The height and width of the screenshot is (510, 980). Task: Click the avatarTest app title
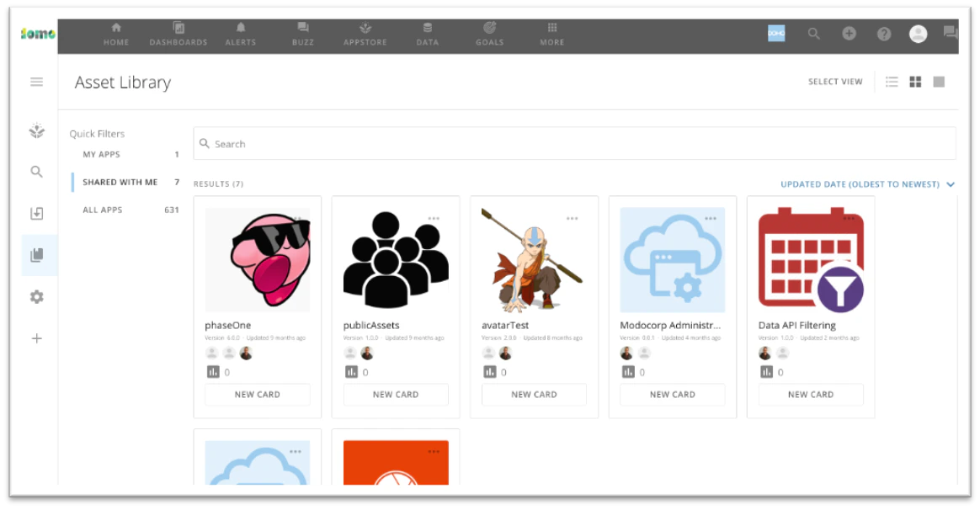pyautogui.click(x=505, y=325)
